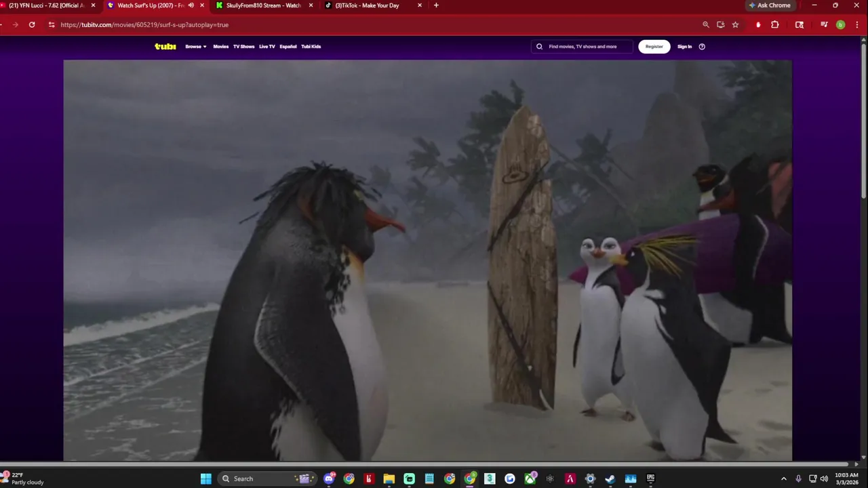Open media controls music icon
The height and width of the screenshot is (488, 868).
tap(824, 24)
